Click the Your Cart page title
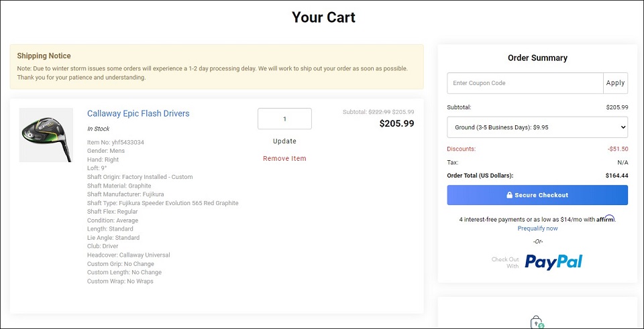Image resolution: width=644 pixels, height=329 pixels. coord(323,17)
